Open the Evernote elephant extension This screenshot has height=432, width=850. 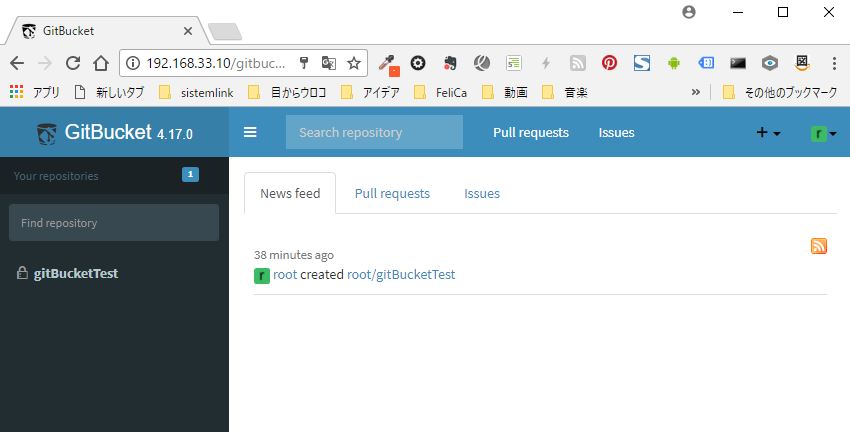point(450,63)
